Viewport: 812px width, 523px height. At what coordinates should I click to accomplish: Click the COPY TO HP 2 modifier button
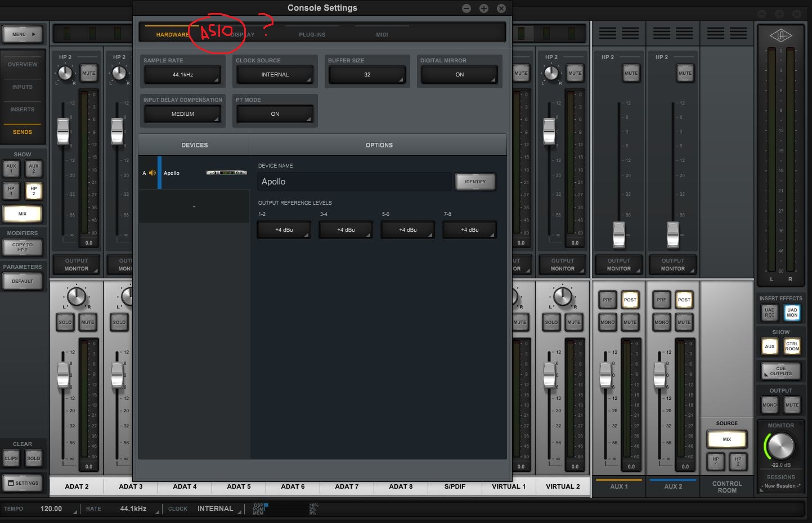click(23, 247)
